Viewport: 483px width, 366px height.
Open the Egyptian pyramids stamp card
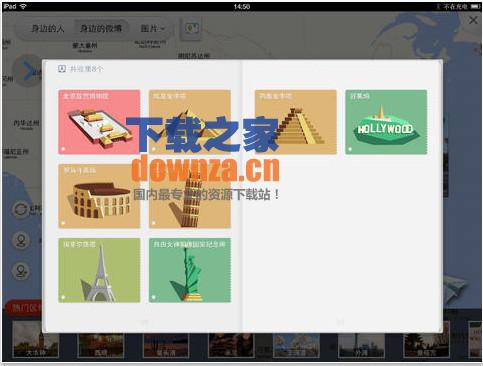click(x=190, y=122)
